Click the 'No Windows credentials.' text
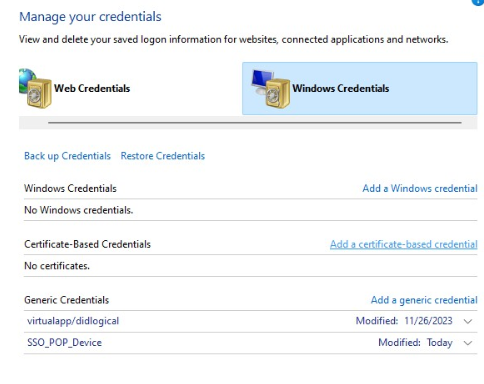The width and height of the screenshot is (484, 384). [79, 210]
